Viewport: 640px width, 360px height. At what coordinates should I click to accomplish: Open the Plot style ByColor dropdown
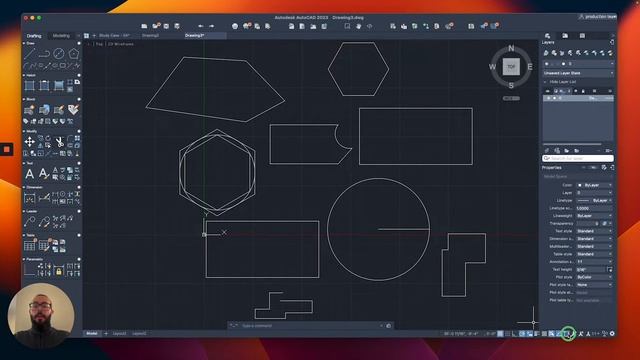click(x=594, y=277)
